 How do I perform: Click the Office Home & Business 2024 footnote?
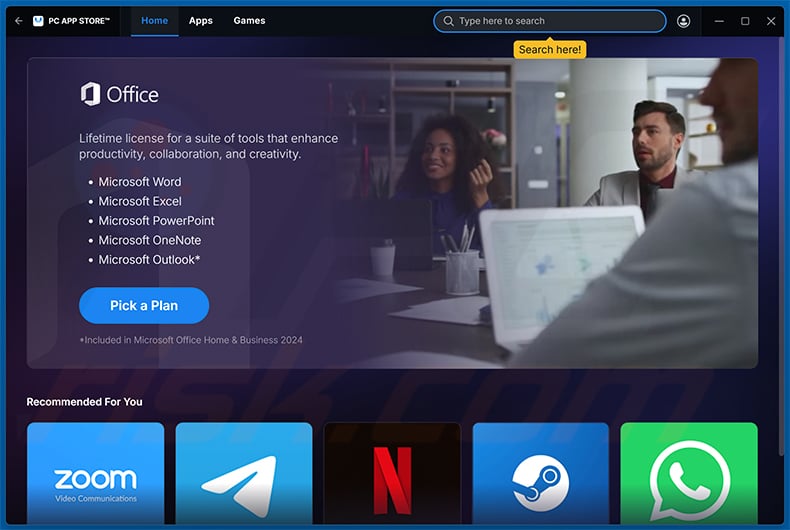(x=191, y=340)
